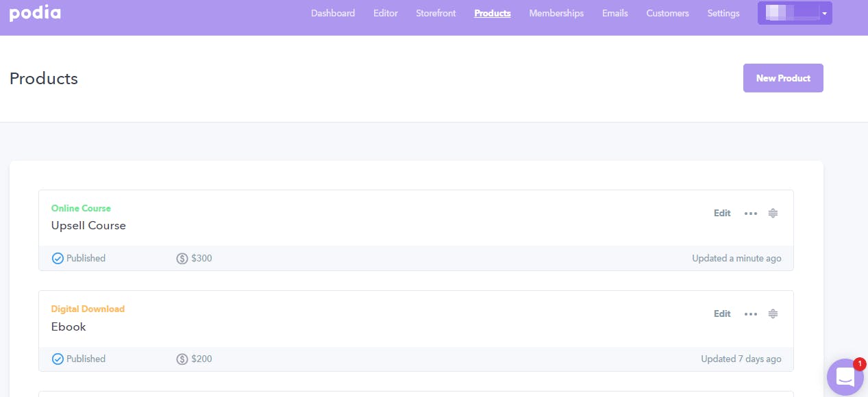Click the $200 price
Image resolution: width=868 pixels, height=397 pixels.
pyautogui.click(x=201, y=359)
